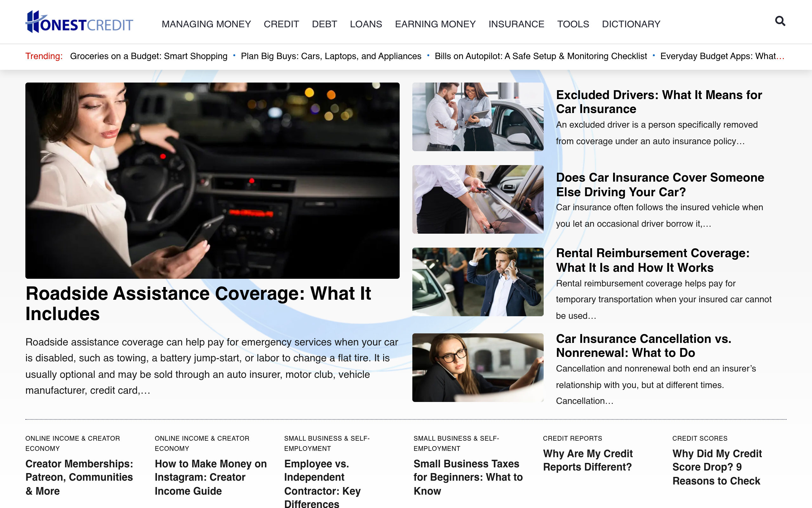Open 'Everyday Budget Apps' trending link
Viewport: 812px width, 508px height.
(723, 56)
